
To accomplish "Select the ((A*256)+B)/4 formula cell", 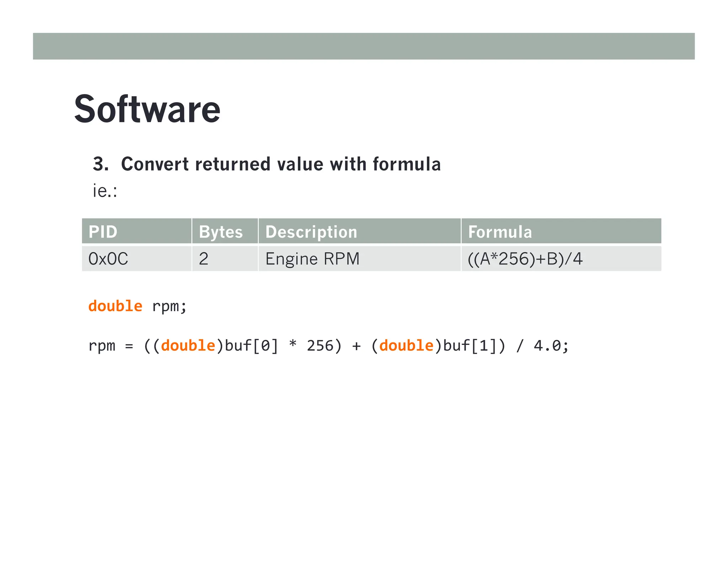I will coord(525,259).
